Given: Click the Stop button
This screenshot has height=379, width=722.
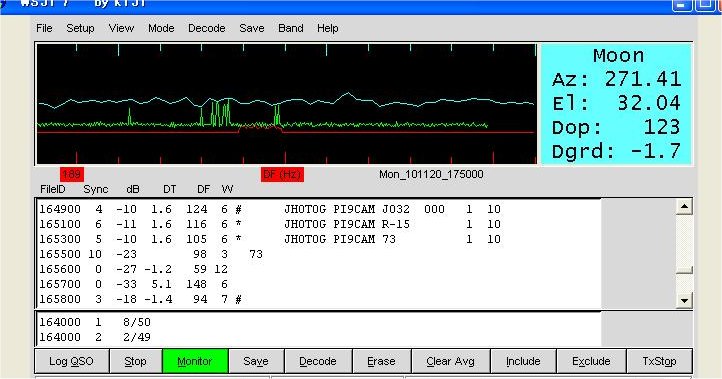Looking at the screenshot, I should pyautogui.click(x=135, y=361).
